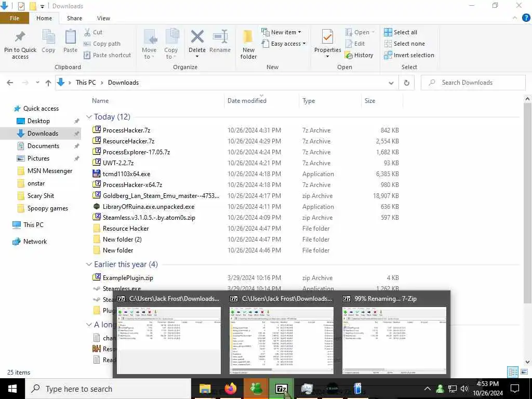Open the File tab
The image size is (532, 399).
tap(15, 18)
